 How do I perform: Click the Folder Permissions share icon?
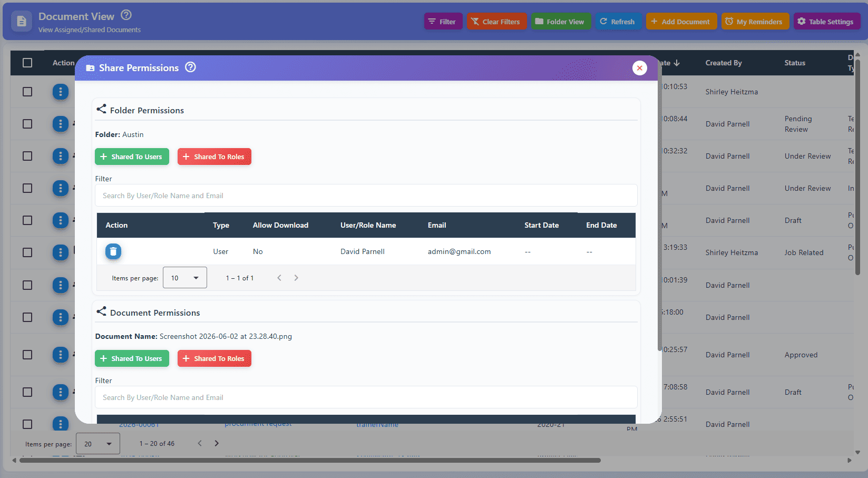tap(101, 109)
